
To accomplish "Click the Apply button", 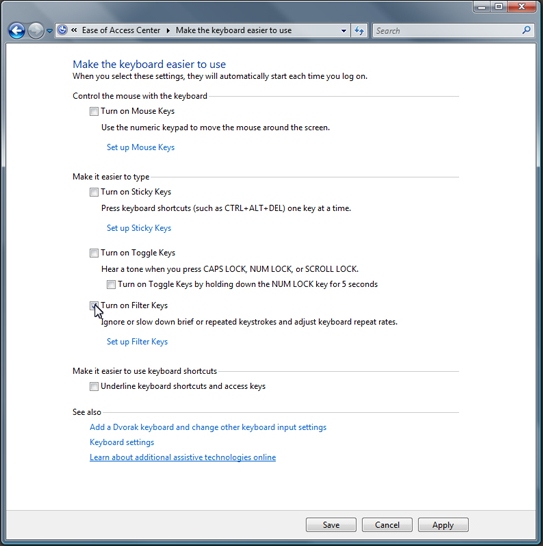I will point(443,525).
